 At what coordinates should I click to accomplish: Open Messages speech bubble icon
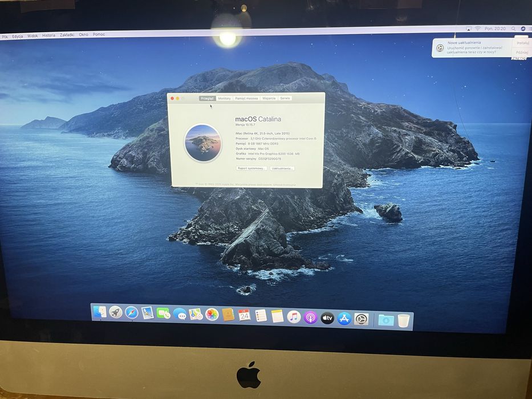[180, 314]
